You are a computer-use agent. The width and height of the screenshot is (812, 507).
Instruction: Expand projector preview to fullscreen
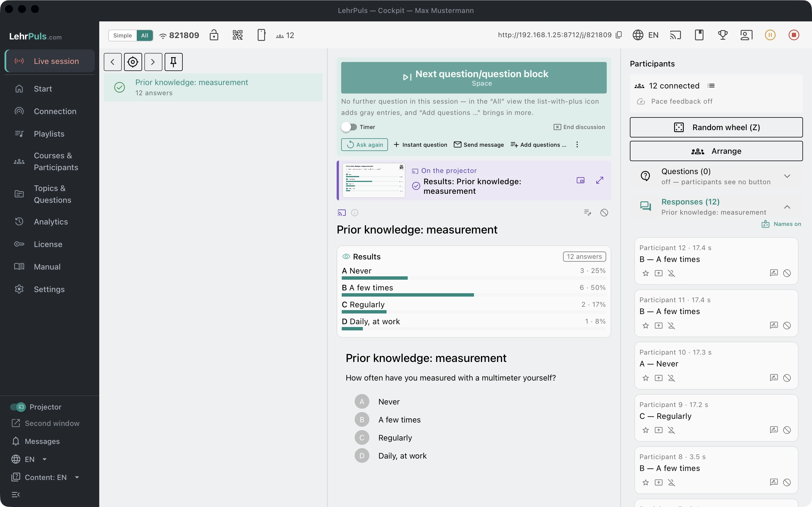point(600,180)
